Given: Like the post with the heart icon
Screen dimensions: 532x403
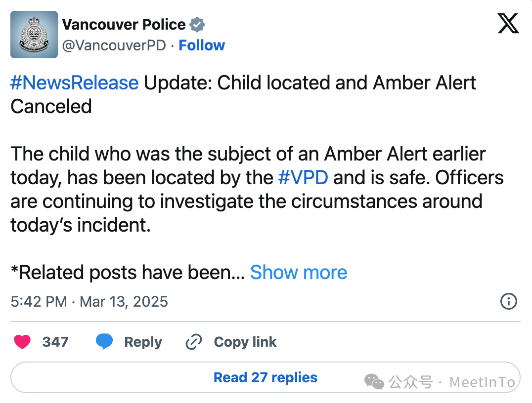Looking at the screenshot, I should (22, 342).
